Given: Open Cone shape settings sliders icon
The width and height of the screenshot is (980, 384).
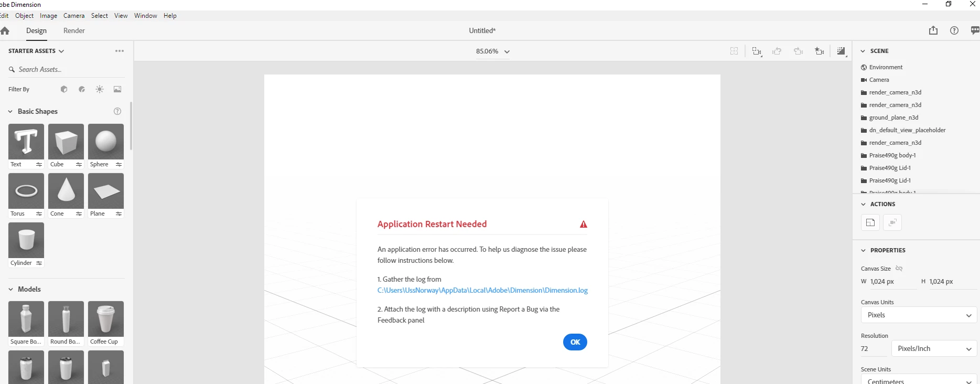Looking at the screenshot, I should click(x=79, y=214).
